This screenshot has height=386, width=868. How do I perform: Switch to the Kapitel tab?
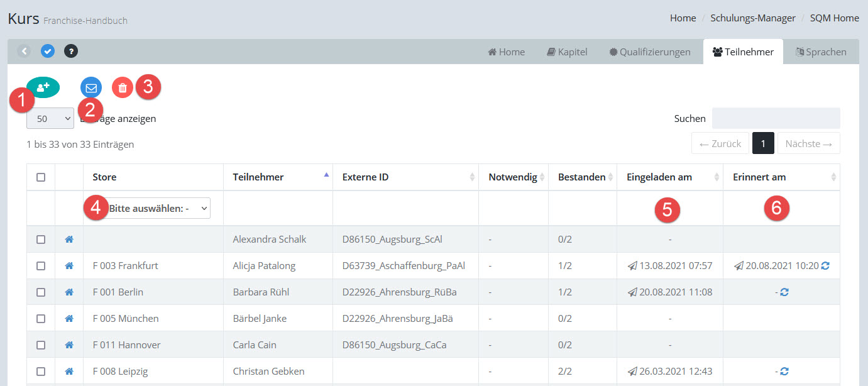(567, 52)
